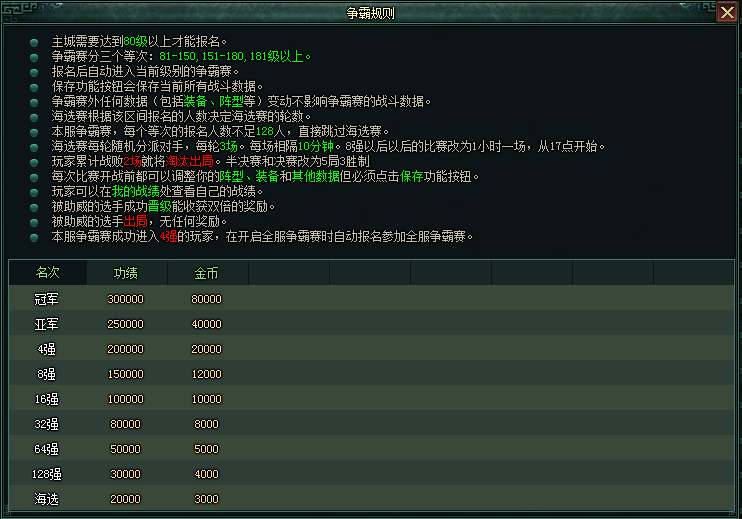Image resolution: width=742 pixels, height=519 pixels.
Task: Open the green 我的战绩 link
Action: 136,191
